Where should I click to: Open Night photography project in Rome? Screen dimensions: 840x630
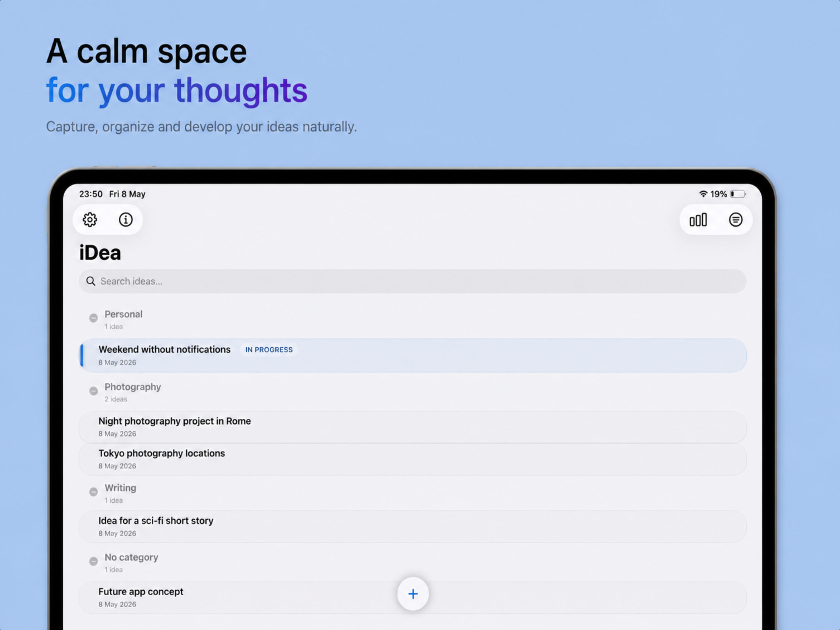pos(413,427)
